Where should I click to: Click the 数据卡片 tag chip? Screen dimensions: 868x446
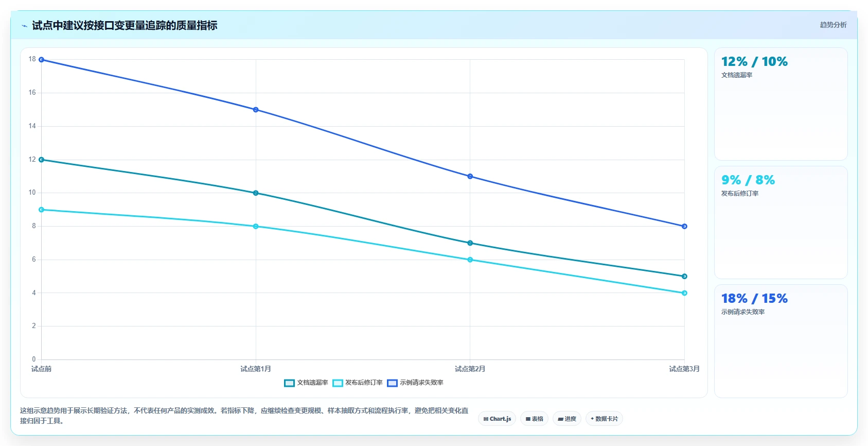pyautogui.click(x=604, y=419)
